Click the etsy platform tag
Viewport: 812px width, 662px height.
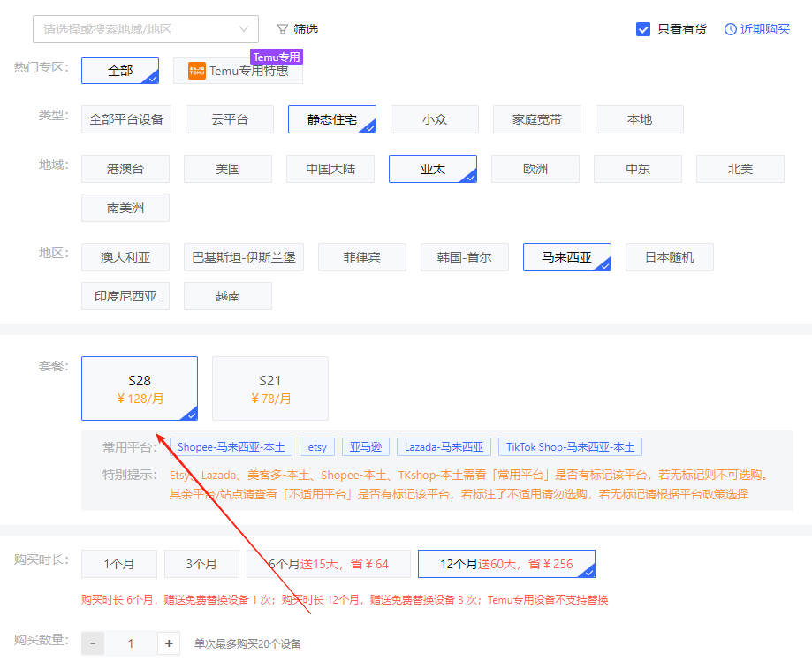click(317, 447)
